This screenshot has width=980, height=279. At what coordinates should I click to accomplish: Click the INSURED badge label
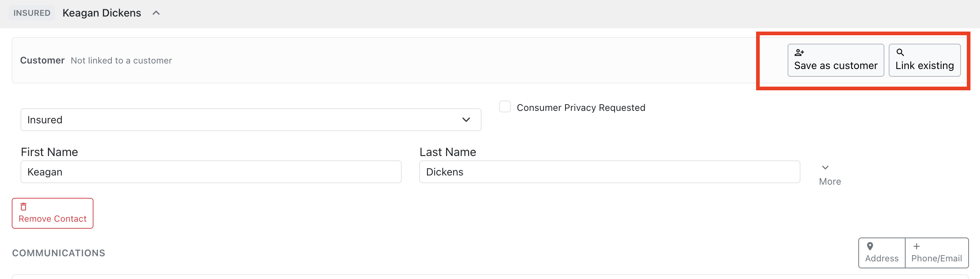[x=32, y=13]
